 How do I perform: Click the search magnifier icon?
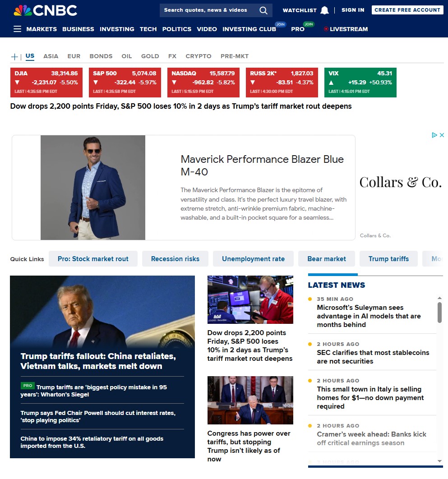point(263,10)
